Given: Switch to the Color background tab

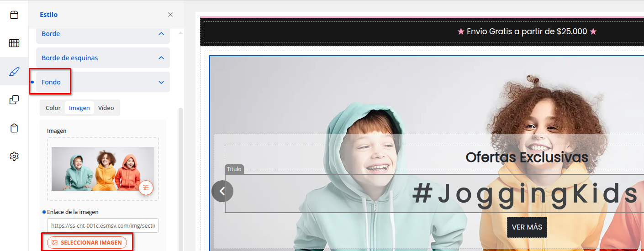Looking at the screenshot, I should [x=53, y=108].
